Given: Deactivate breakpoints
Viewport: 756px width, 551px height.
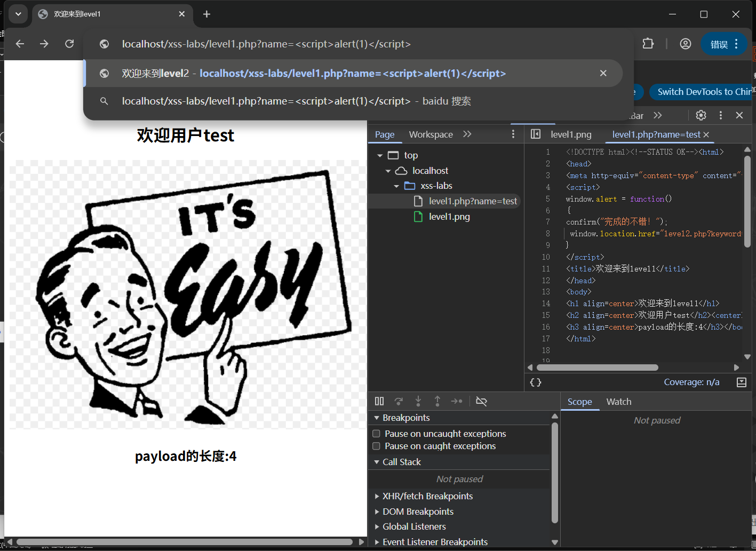Looking at the screenshot, I should 481,401.
